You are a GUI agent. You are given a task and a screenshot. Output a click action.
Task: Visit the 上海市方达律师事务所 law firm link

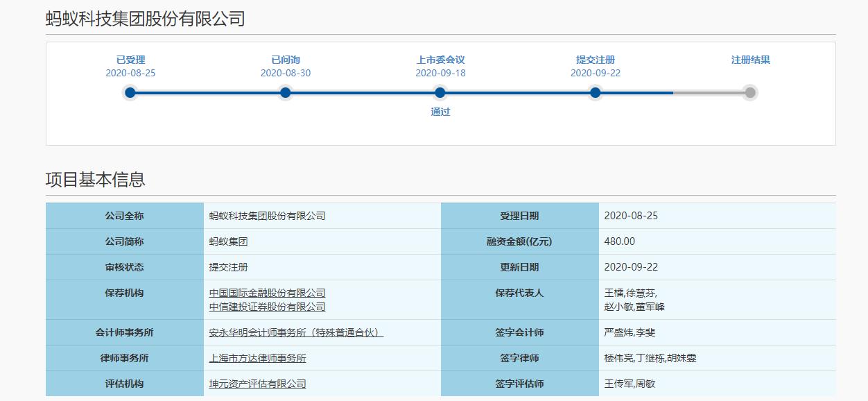pyautogui.click(x=257, y=359)
